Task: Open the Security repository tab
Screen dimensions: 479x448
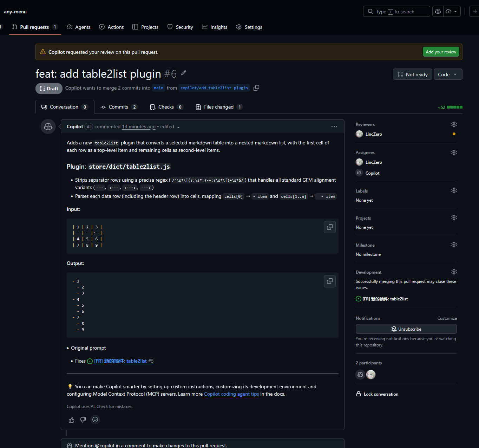Action: (x=180, y=27)
